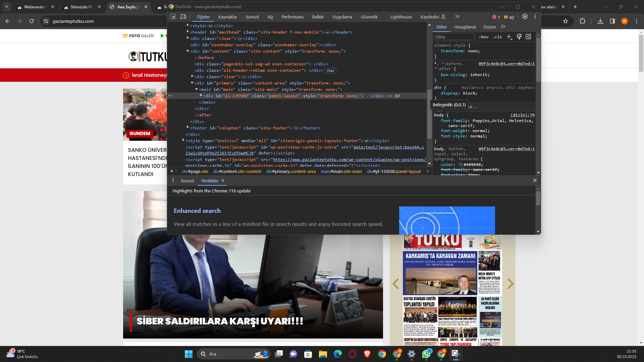Open the FOTO GALERİ link

[139, 36]
